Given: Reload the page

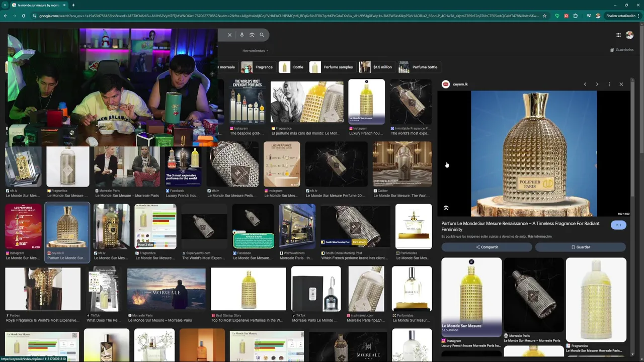Looking at the screenshot, I should click(23, 16).
